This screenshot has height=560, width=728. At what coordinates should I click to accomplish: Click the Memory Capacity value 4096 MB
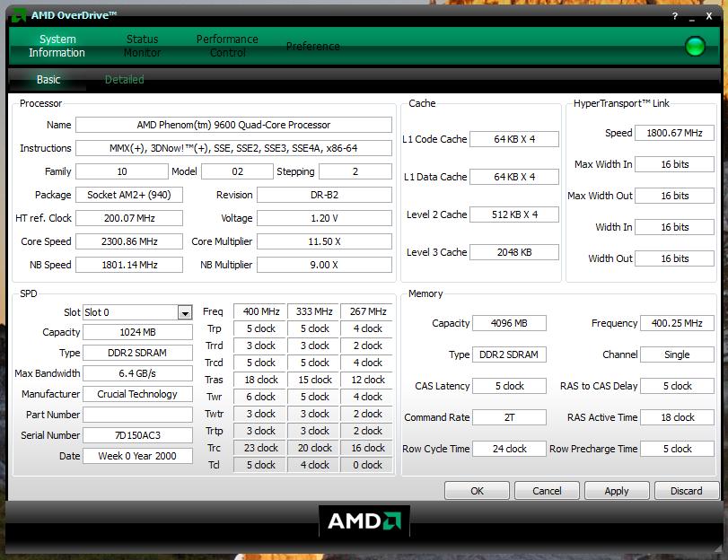click(509, 323)
